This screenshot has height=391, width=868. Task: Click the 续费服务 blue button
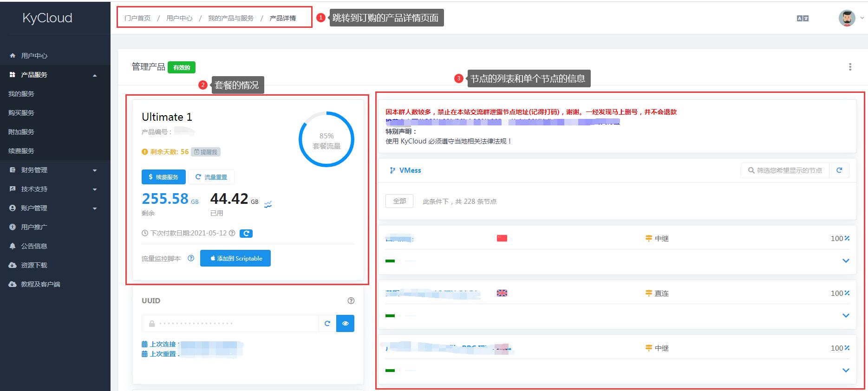(x=163, y=177)
